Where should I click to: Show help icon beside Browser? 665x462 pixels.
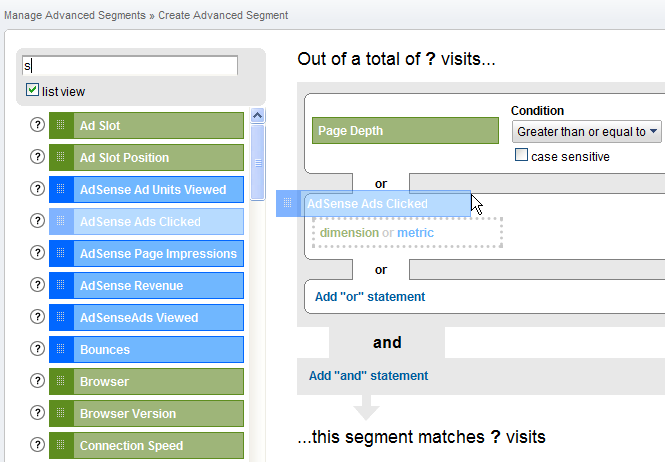coord(37,381)
